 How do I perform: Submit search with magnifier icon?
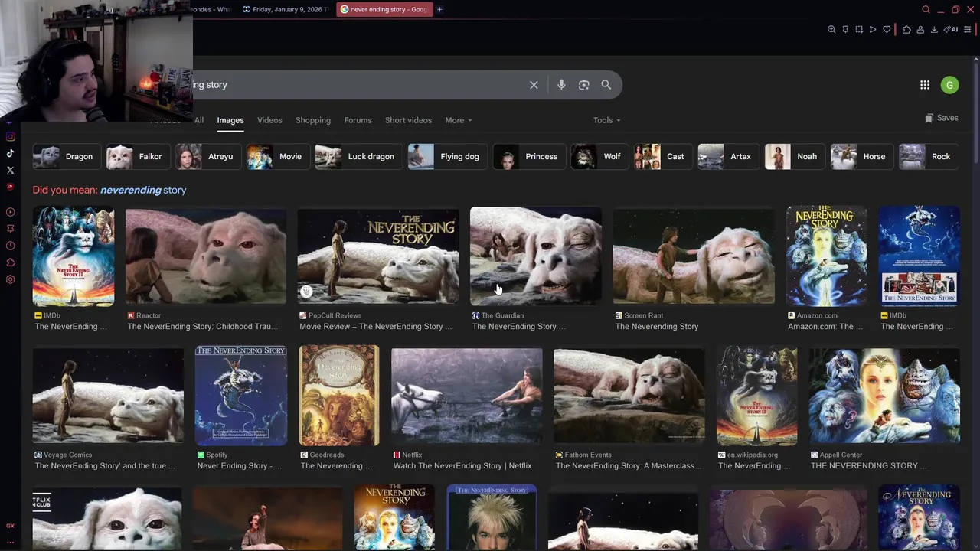click(x=606, y=85)
